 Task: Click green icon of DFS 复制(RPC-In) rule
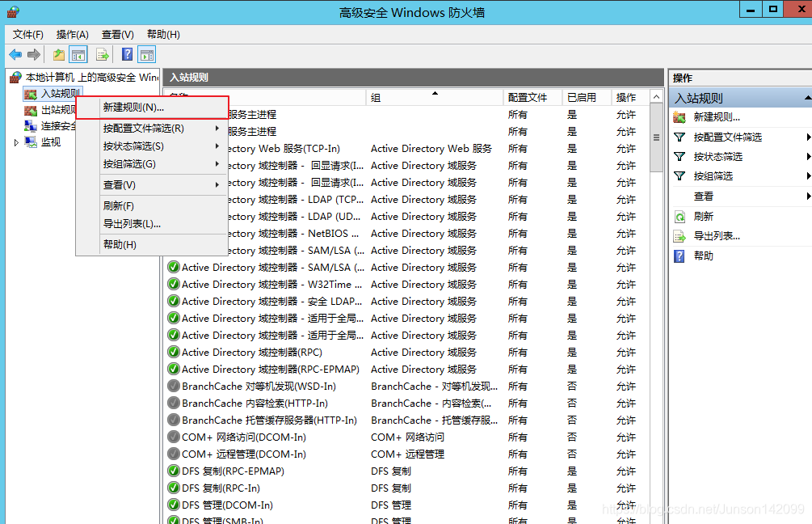174,488
